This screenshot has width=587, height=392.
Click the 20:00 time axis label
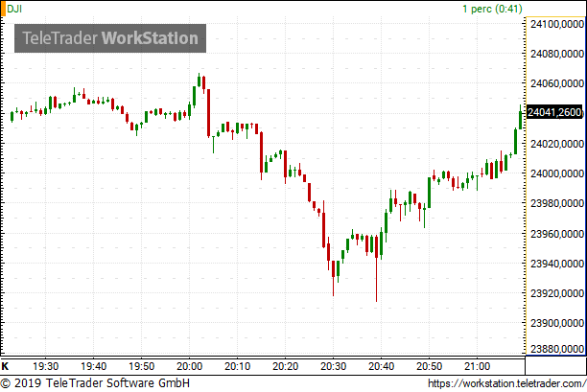[189, 366]
